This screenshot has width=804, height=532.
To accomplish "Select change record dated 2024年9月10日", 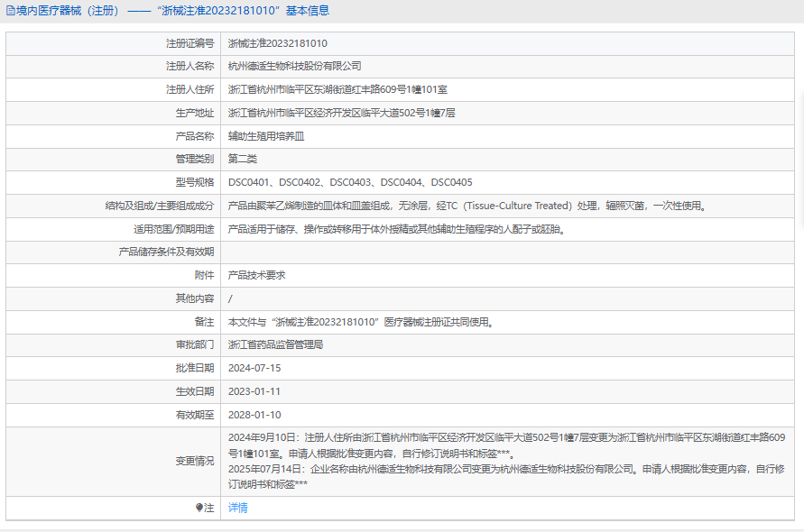I will click(x=506, y=445).
